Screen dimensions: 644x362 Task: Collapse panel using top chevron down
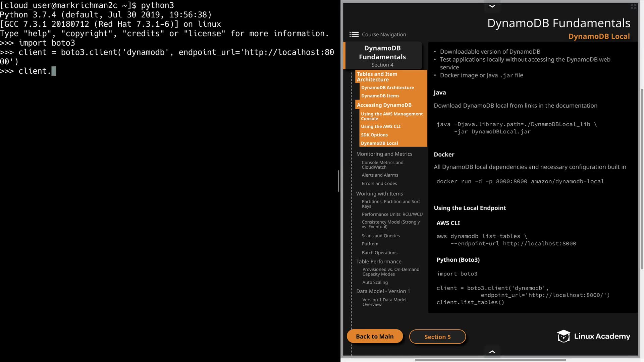492,6
